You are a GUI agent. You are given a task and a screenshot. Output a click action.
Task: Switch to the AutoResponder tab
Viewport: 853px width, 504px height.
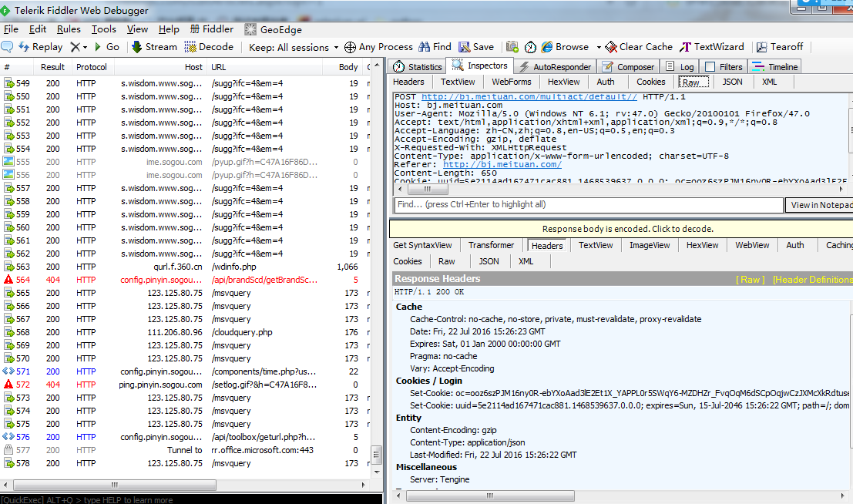pyautogui.click(x=555, y=67)
